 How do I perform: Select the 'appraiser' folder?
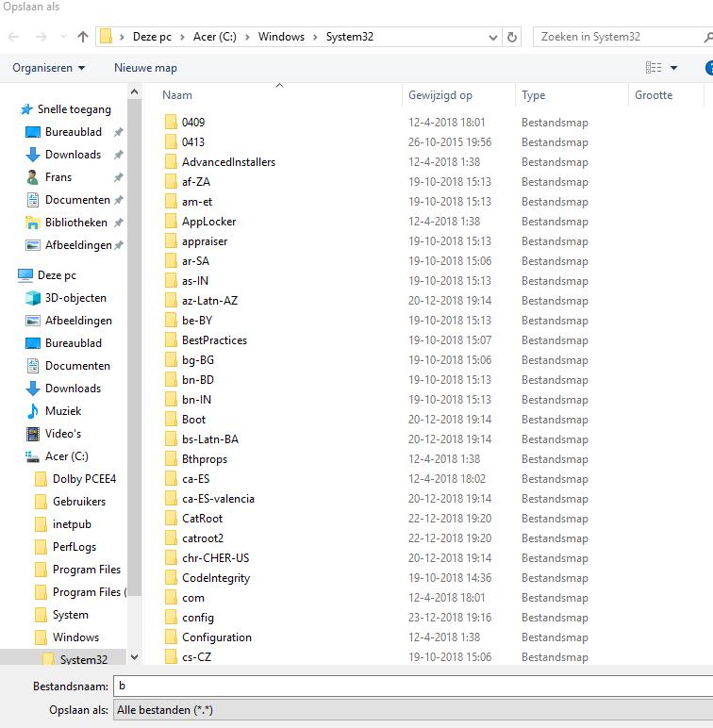click(205, 241)
